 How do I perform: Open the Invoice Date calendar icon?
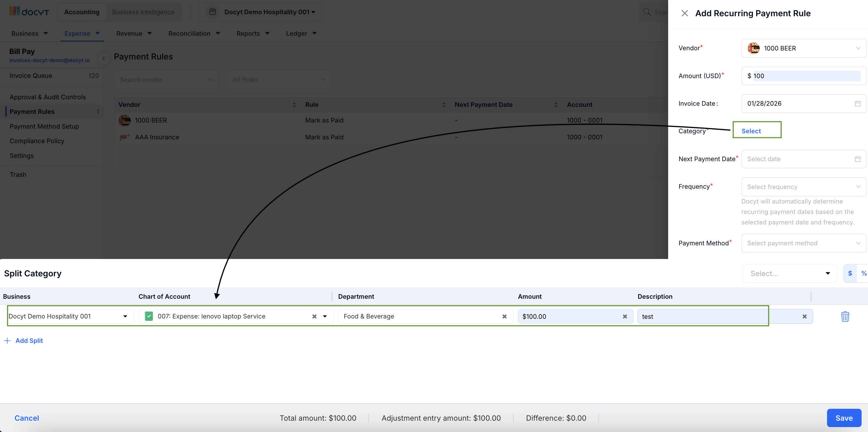857,103
